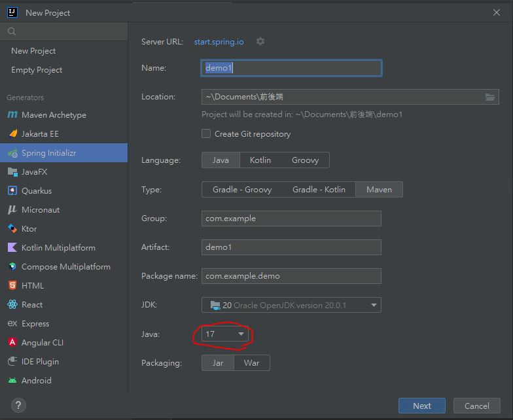Click the Quarkus generator icon

click(12, 191)
